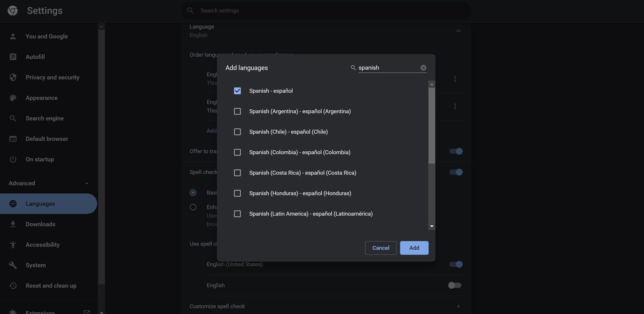Tick the Spanish (Latin America) checkbox

(237, 214)
